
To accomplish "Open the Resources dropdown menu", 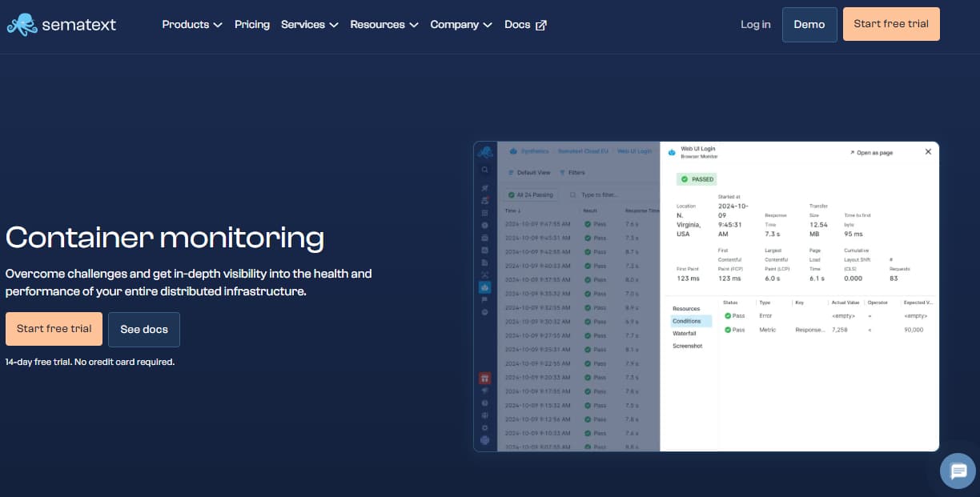I will [384, 25].
